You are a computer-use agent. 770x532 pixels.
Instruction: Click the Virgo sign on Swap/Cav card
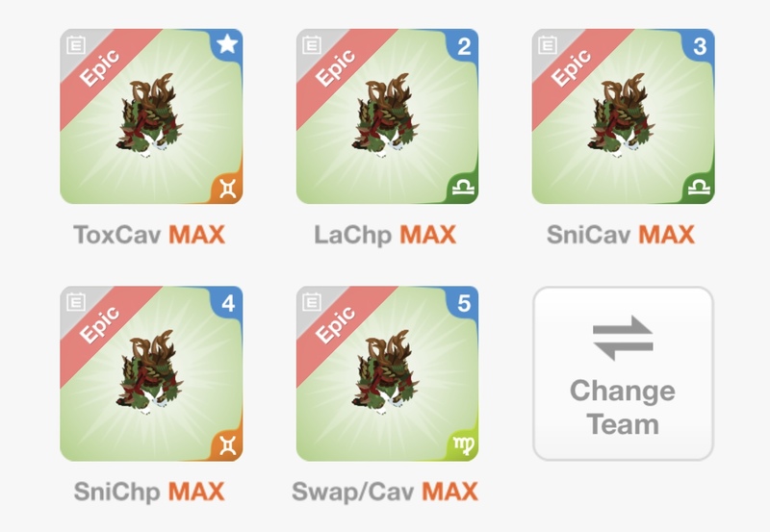coord(464,445)
